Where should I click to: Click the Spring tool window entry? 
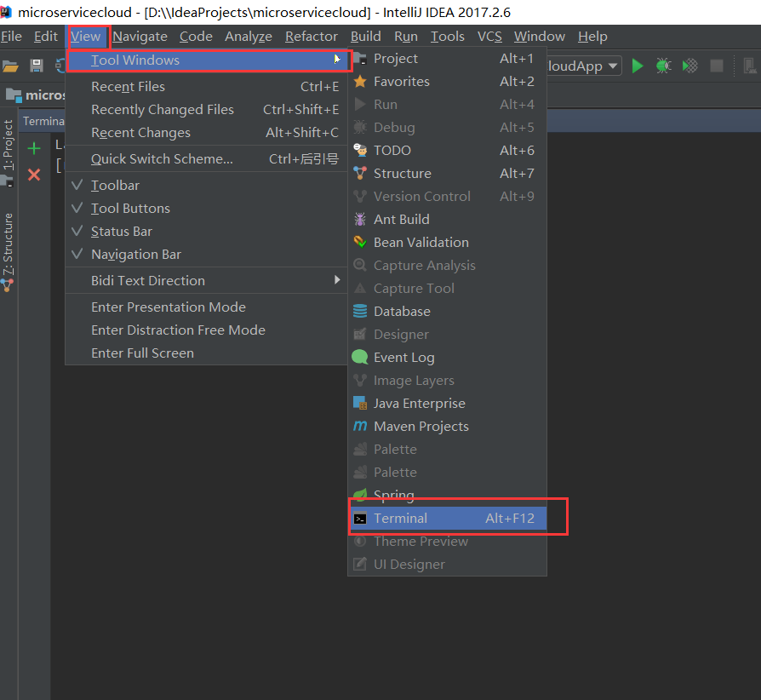[448, 495]
